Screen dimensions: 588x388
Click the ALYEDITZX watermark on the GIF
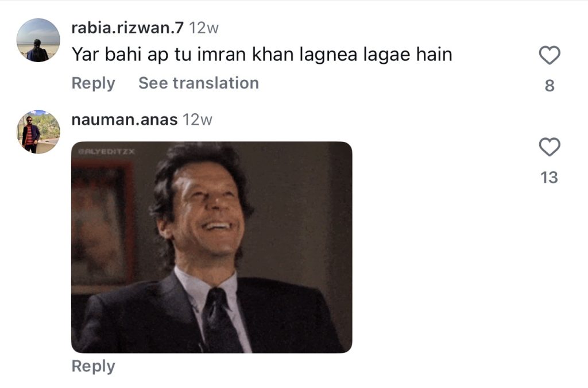pos(106,152)
